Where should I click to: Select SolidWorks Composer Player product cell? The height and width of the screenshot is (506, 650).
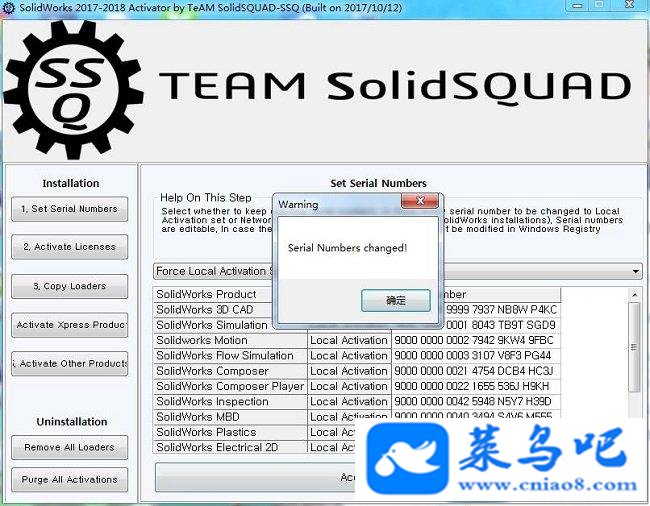[x=230, y=386]
